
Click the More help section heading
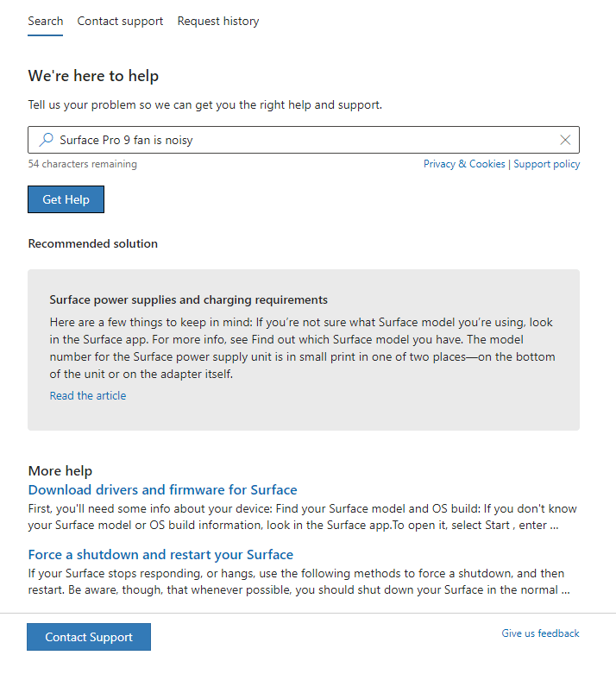60,470
